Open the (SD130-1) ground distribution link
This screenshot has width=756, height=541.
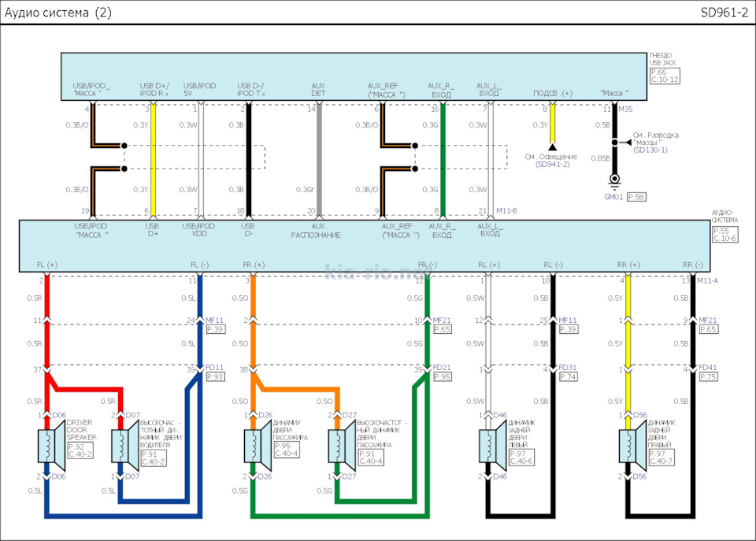(x=650, y=150)
